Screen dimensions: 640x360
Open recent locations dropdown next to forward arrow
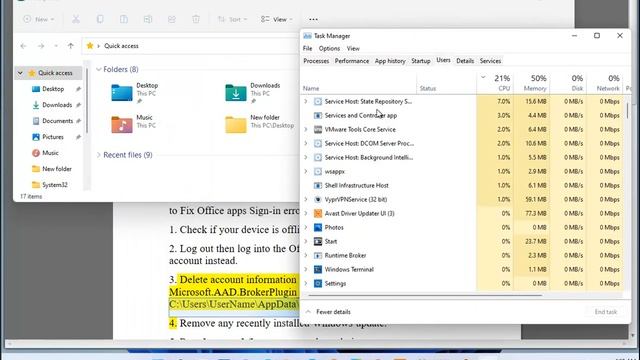pyautogui.click(x=56, y=46)
